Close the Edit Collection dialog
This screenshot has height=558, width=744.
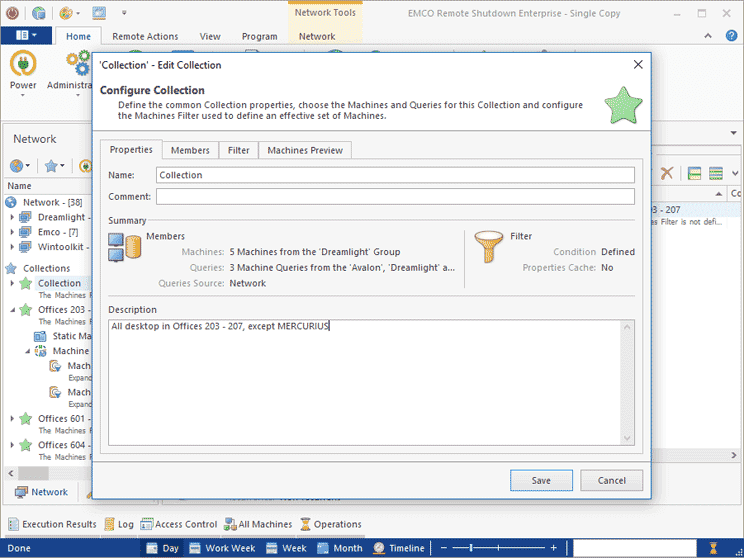tap(638, 65)
